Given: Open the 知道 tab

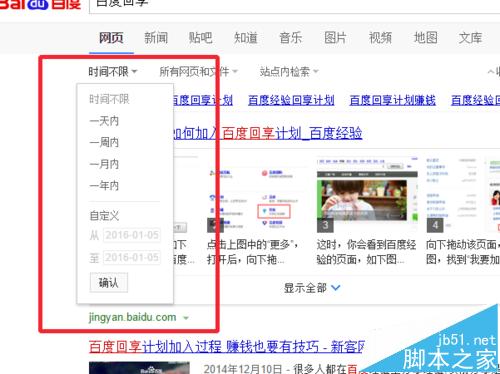Looking at the screenshot, I should click(x=246, y=38).
